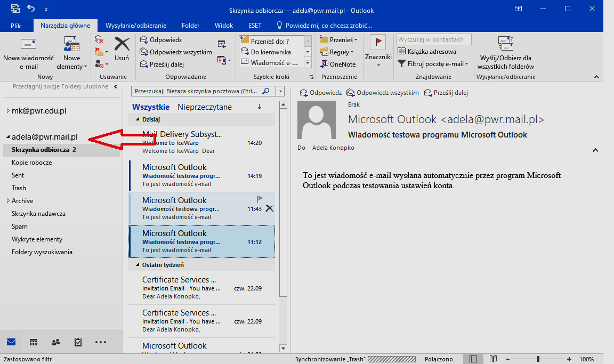Click the Usuń delete icon

(x=122, y=45)
